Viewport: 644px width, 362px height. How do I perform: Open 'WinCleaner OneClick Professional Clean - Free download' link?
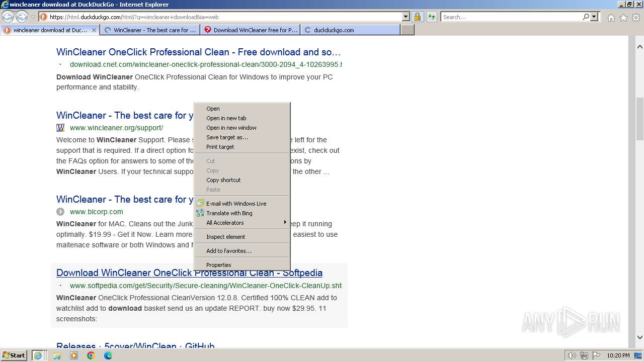tap(198, 52)
